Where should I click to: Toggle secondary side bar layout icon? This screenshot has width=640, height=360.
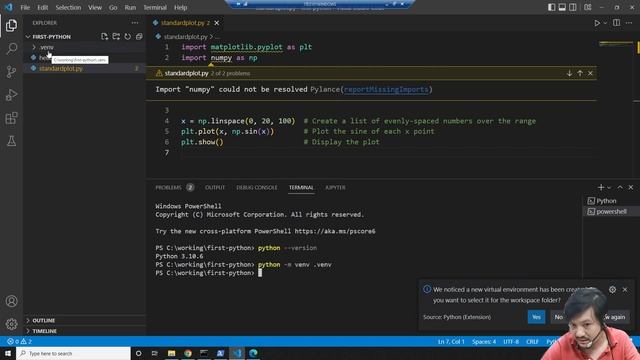(573, 7)
